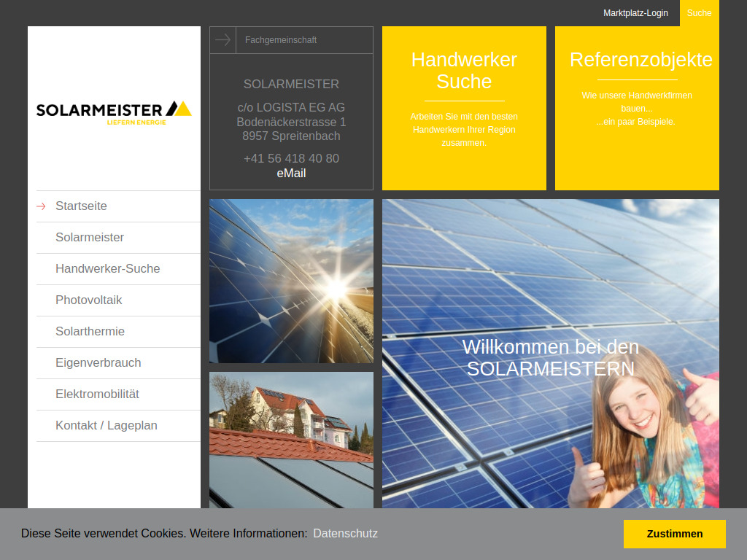This screenshot has width=747, height=560.
Task: Click the sunny solar panel thumbnail image
Action: click(291, 281)
